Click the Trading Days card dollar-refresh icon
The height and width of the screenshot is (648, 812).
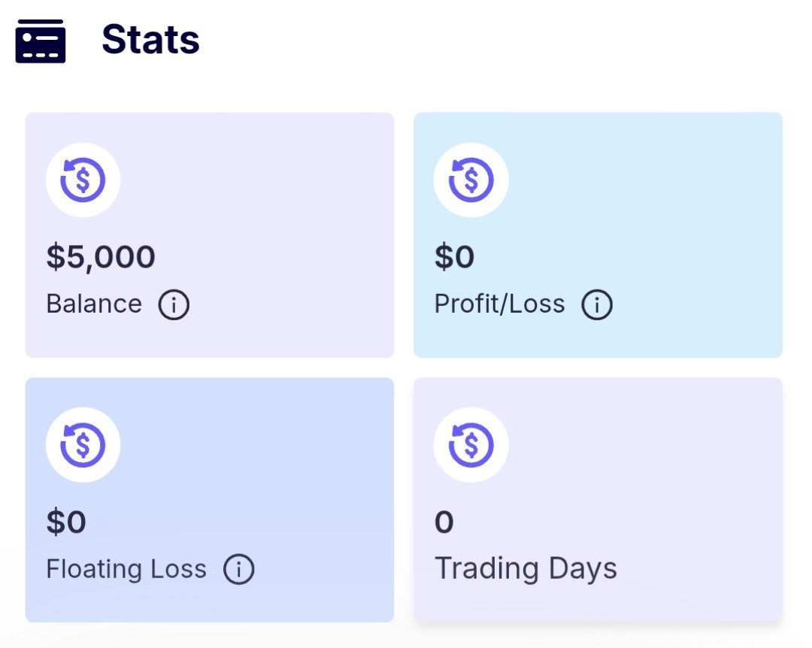pyautogui.click(x=471, y=445)
